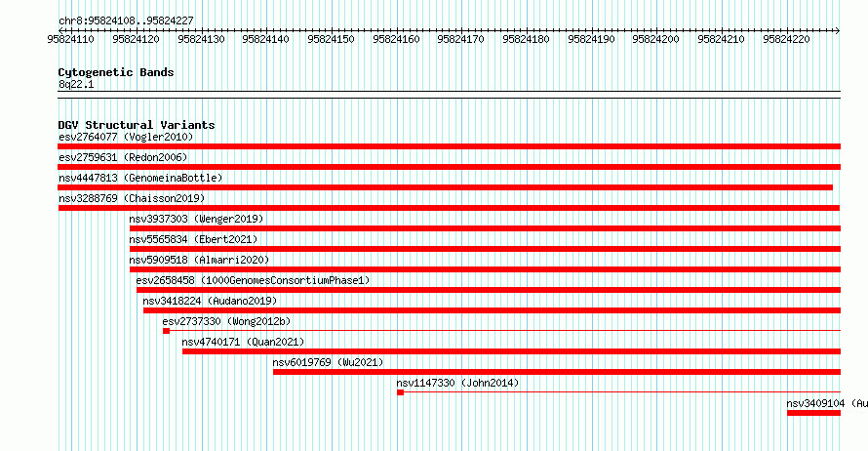Click the DGV Structural Variants track title

click(x=137, y=125)
